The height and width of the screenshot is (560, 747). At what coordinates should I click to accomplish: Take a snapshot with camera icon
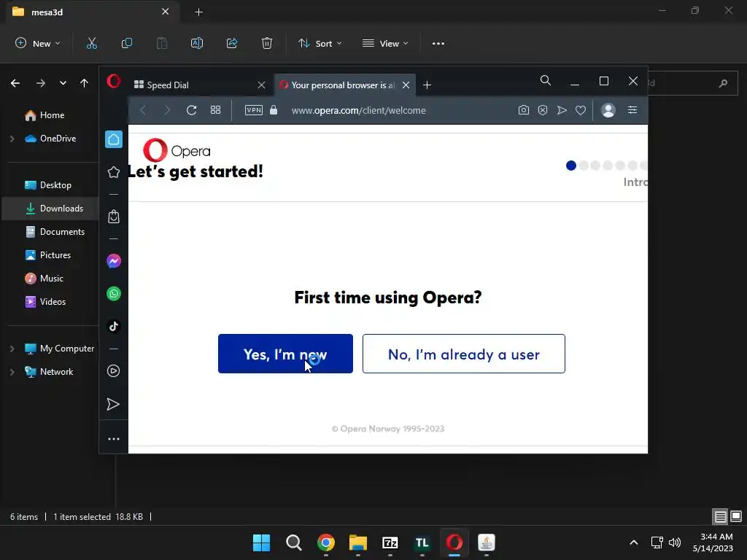tap(524, 110)
